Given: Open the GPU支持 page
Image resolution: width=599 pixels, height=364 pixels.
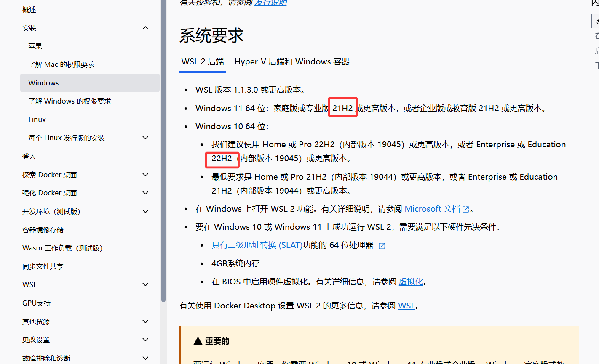Looking at the screenshot, I should click(36, 303).
